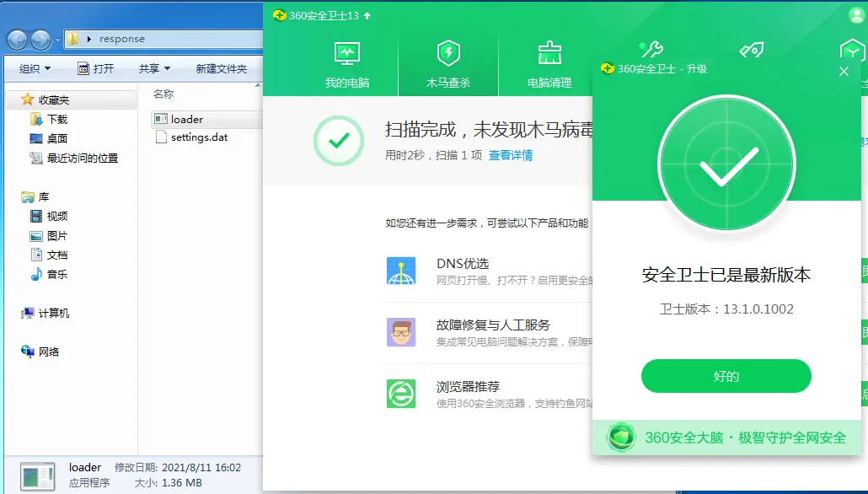Click the scan complete checkmark icon
The width and height of the screenshot is (868, 494).
point(339,141)
